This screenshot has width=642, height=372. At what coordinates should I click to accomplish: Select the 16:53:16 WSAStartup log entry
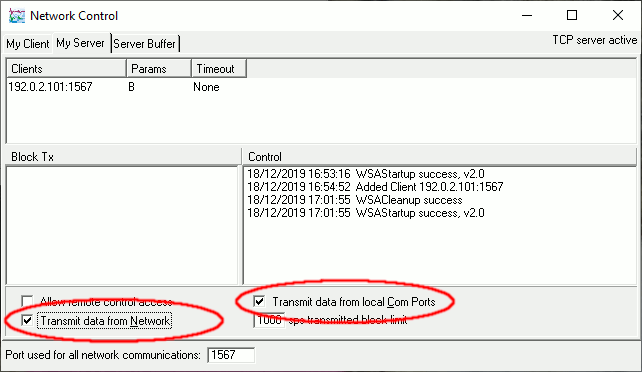366,174
